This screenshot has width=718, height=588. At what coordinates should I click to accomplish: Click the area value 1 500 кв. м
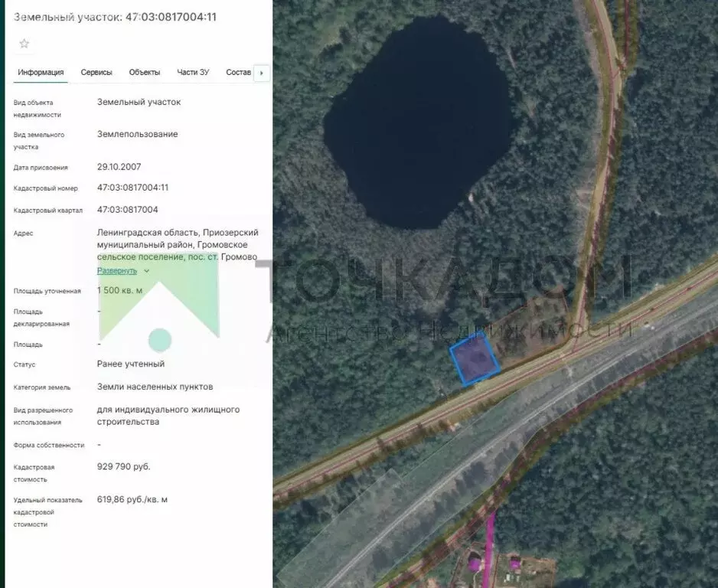coord(119,290)
